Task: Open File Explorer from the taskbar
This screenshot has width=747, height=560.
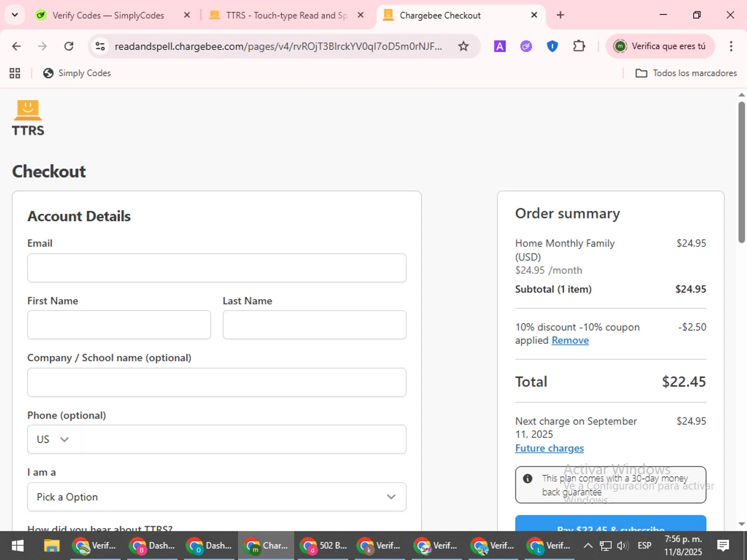Action: (x=52, y=546)
